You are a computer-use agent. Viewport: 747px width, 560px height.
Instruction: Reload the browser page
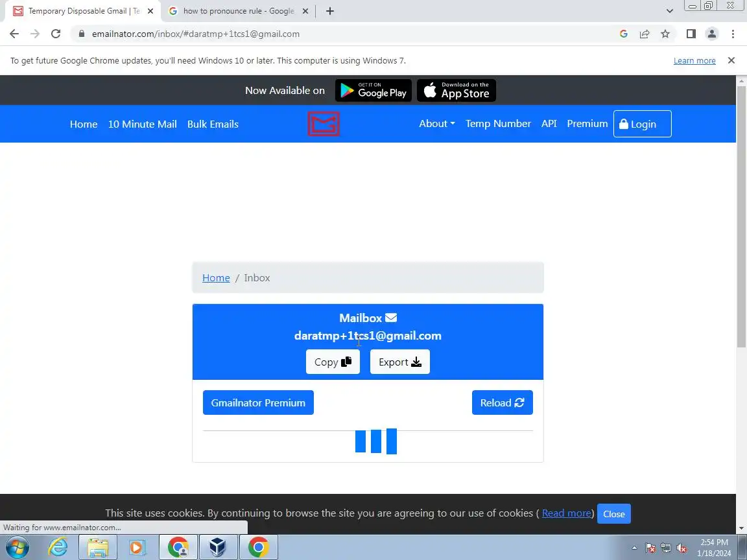56,34
